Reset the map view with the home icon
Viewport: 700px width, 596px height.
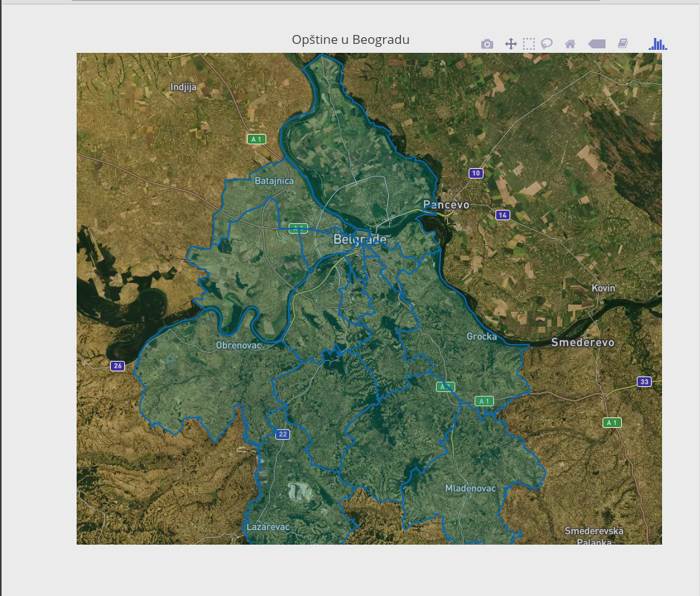(x=571, y=44)
